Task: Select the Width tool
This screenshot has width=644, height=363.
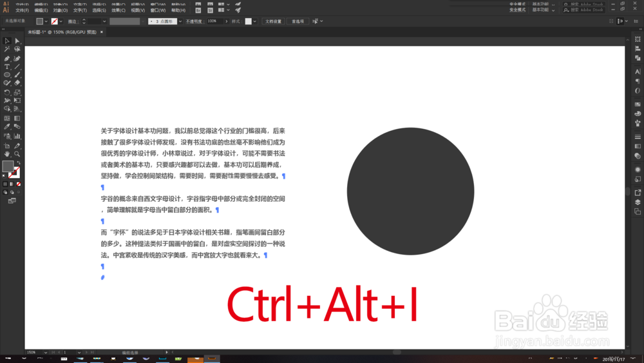Action: pyautogui.click(x=7, y=101)
